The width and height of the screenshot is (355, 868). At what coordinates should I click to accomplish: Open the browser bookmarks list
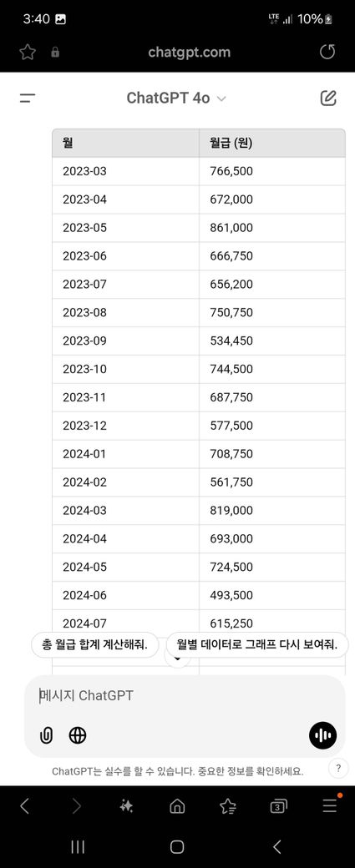point(228,806)
